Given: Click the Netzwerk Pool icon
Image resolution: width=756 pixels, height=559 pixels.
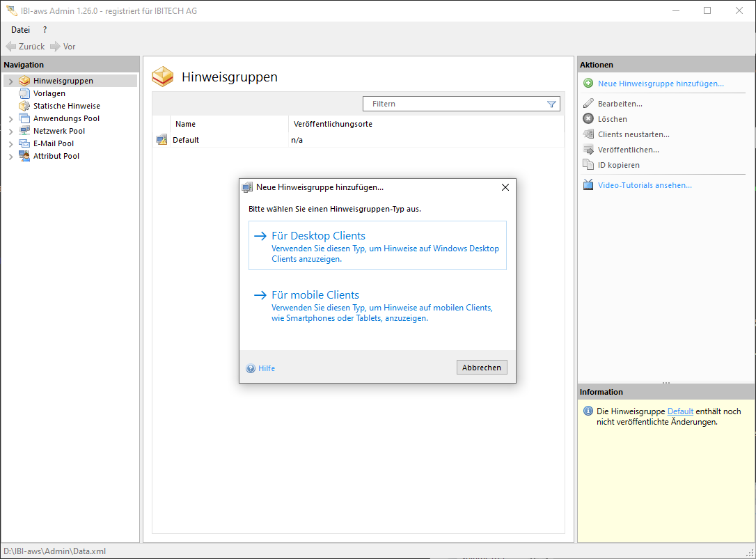Looking at the screenshot, I should pos(25,131).
